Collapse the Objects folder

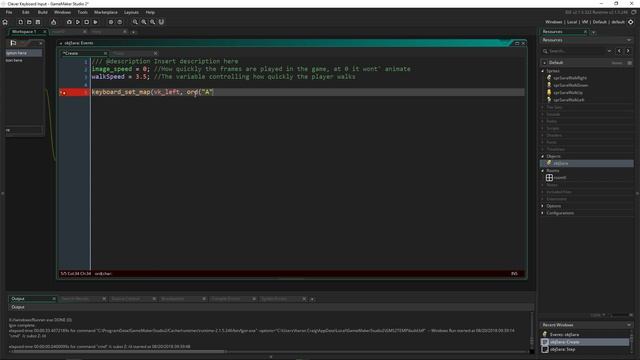542,156
